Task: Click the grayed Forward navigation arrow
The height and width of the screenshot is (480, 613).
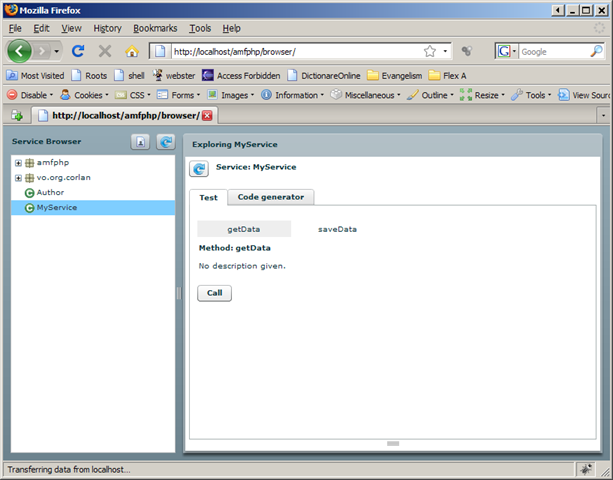Action: 42,51
